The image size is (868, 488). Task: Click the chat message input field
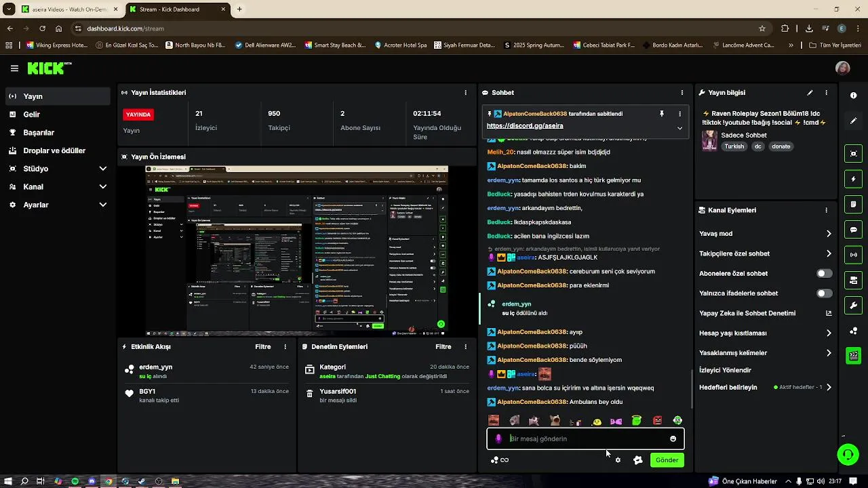[585, 439]
